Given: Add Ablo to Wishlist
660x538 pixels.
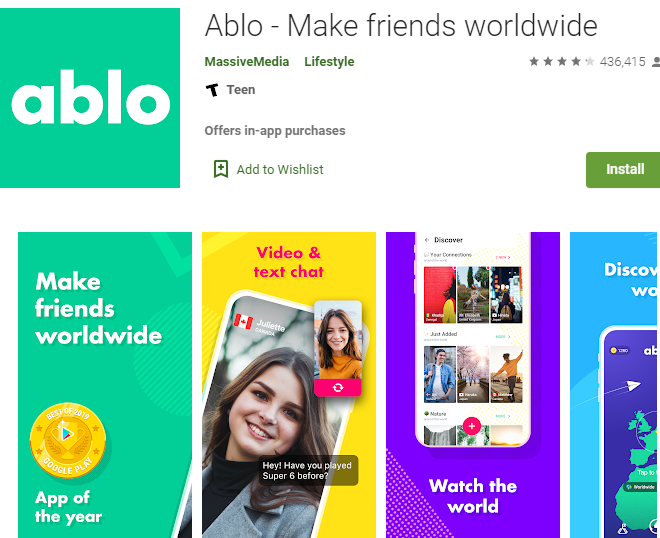Looking at the screenshot, I should [279, 170].
